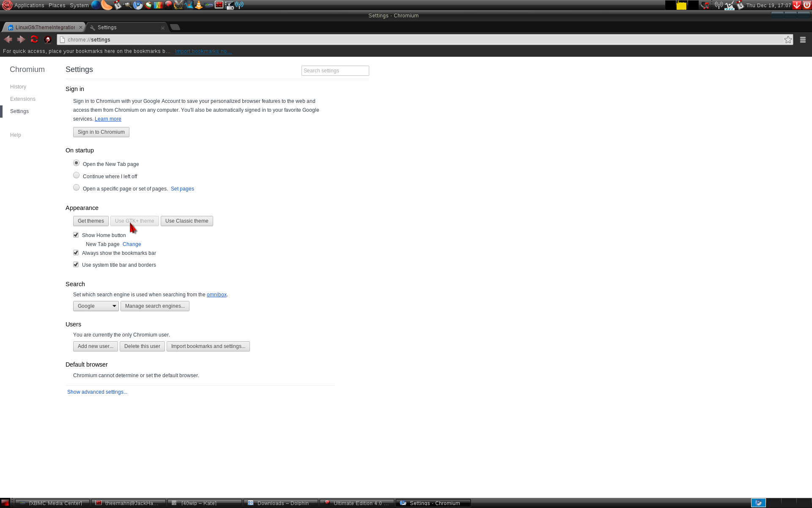
Task: Click the red down-arrow panel icon
Action: [797, 5]
